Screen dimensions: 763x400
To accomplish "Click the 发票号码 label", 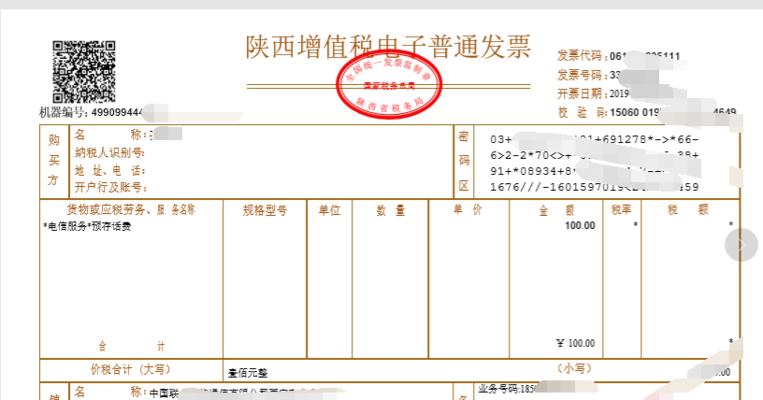I will pos(580,75).
